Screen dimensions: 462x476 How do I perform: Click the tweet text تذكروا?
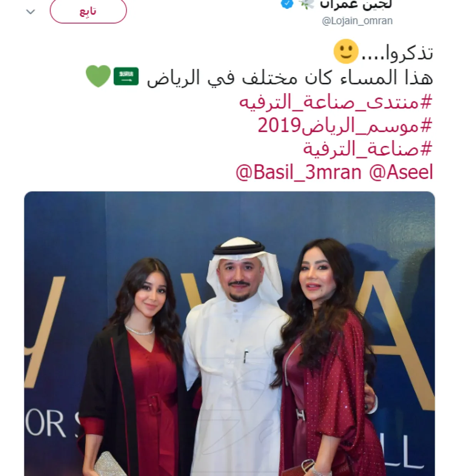click(397, 52)
